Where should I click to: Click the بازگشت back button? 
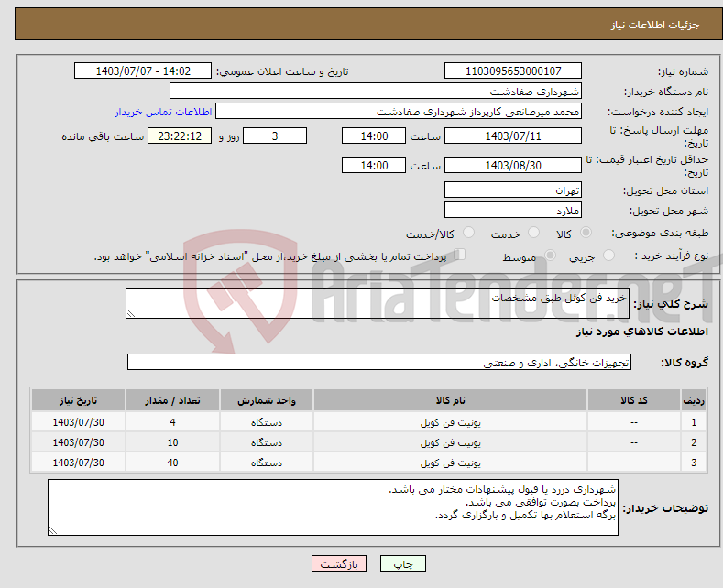tap(339, 563)
